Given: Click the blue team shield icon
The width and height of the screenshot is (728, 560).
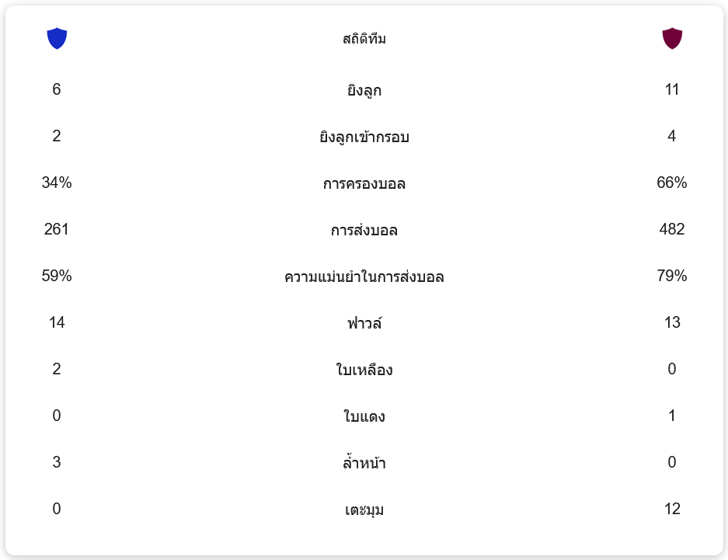Looking at the screenshot, I should tap(57, 38).
